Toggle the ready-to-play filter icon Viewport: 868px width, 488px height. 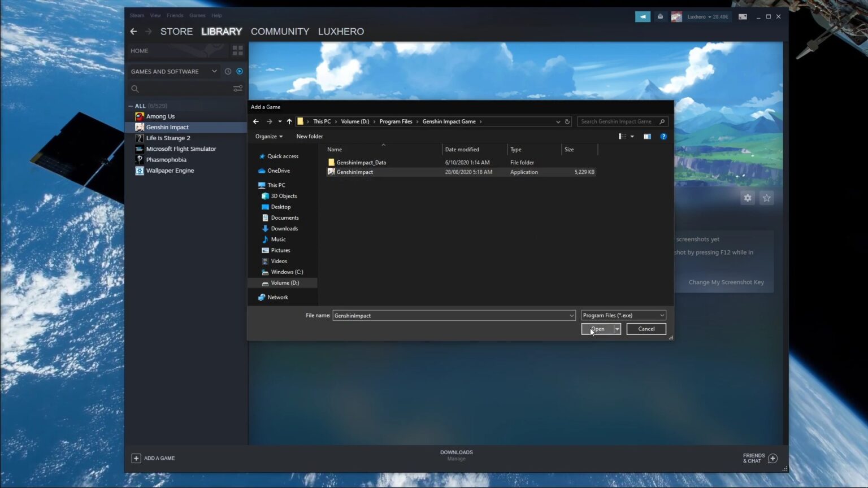point(240,72)
